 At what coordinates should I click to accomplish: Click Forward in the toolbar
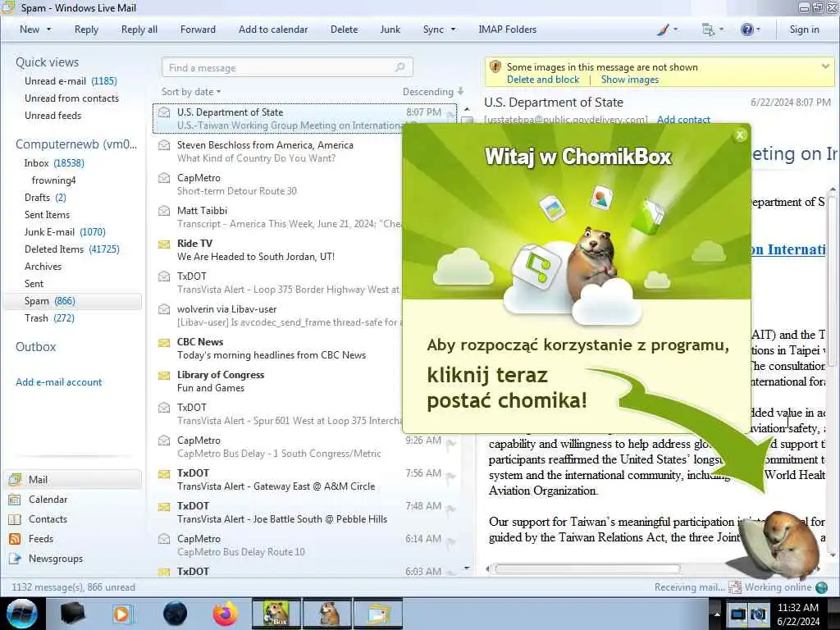tap(198, 30)
